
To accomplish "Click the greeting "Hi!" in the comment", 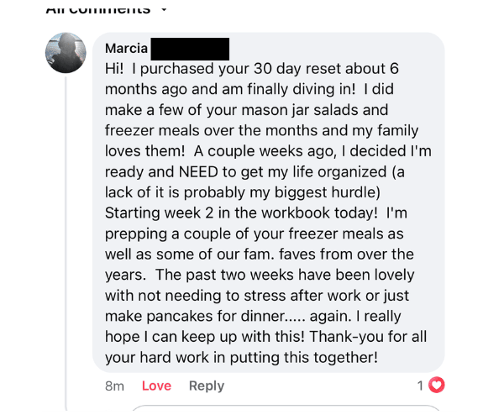I will click(117, 68).
